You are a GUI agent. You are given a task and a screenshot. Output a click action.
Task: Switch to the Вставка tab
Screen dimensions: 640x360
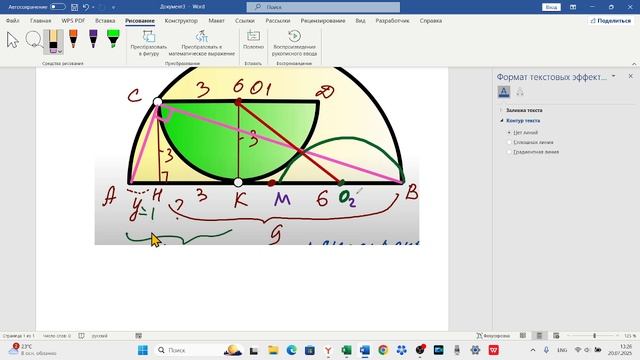(105, 20)
